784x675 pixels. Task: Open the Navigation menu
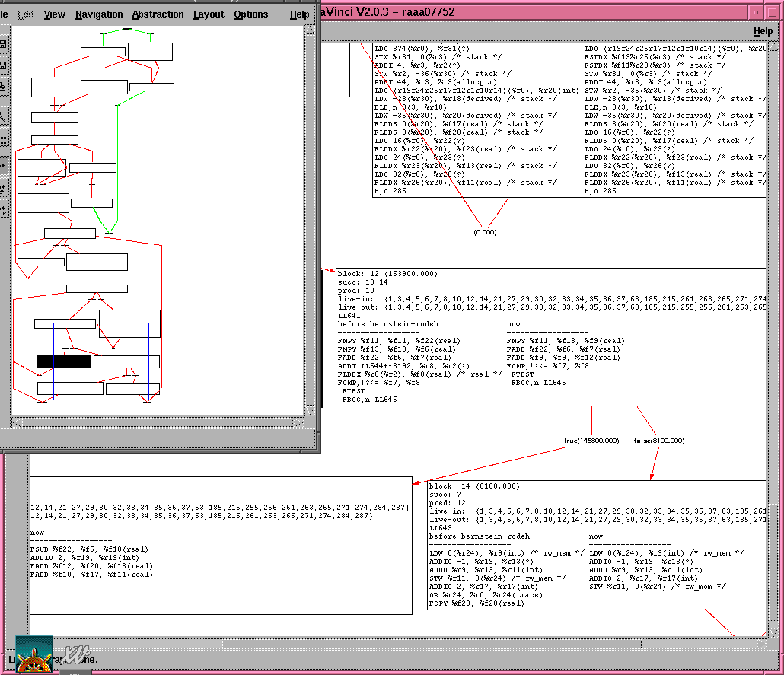coord(99,14)
